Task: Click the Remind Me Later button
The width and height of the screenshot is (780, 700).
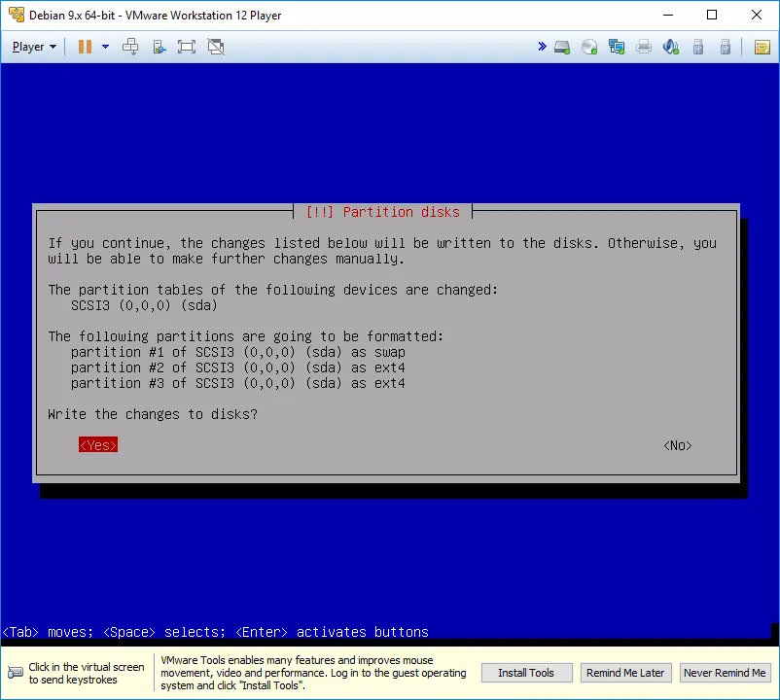Action: tap(624, 673)
